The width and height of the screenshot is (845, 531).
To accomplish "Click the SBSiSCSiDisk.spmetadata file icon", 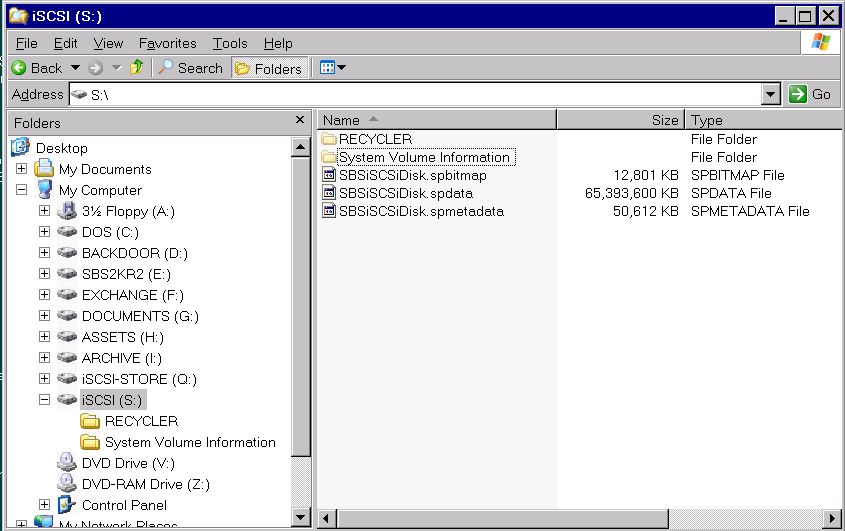I will [329, 210].
